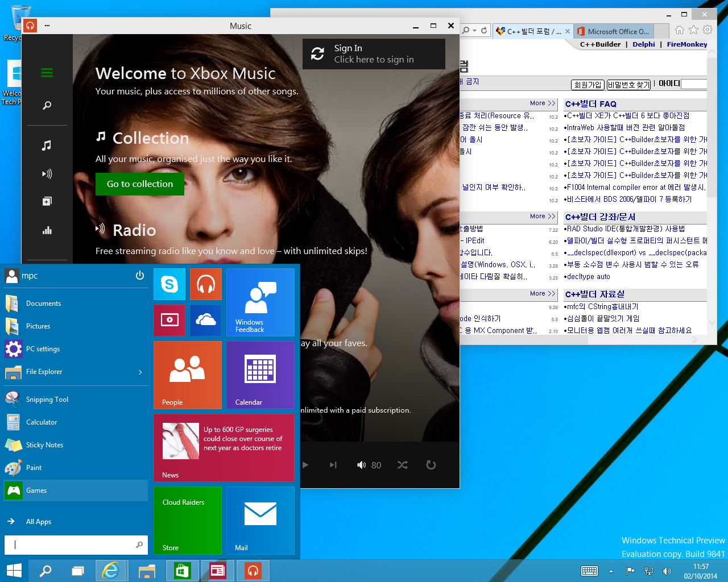Open Collection music note sidebar icon
Viewport: 728px width, 582px height.
47,145
